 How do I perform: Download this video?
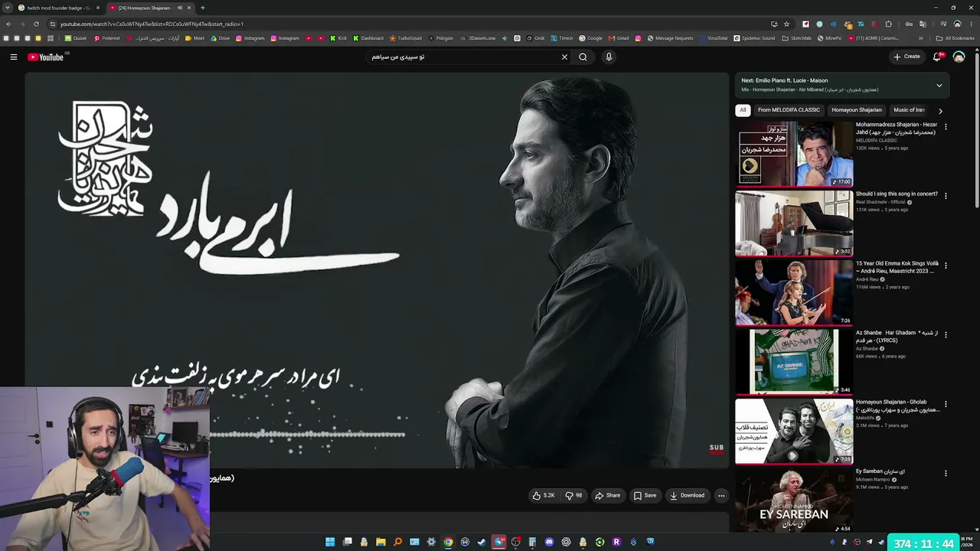tap(687, 496)
